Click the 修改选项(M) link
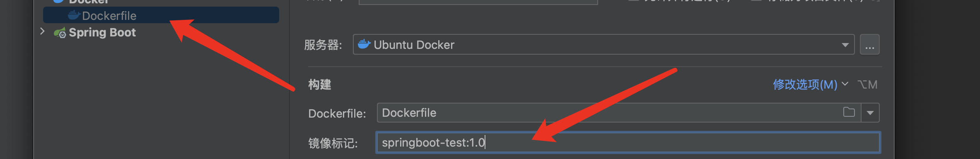 point(805,84)
